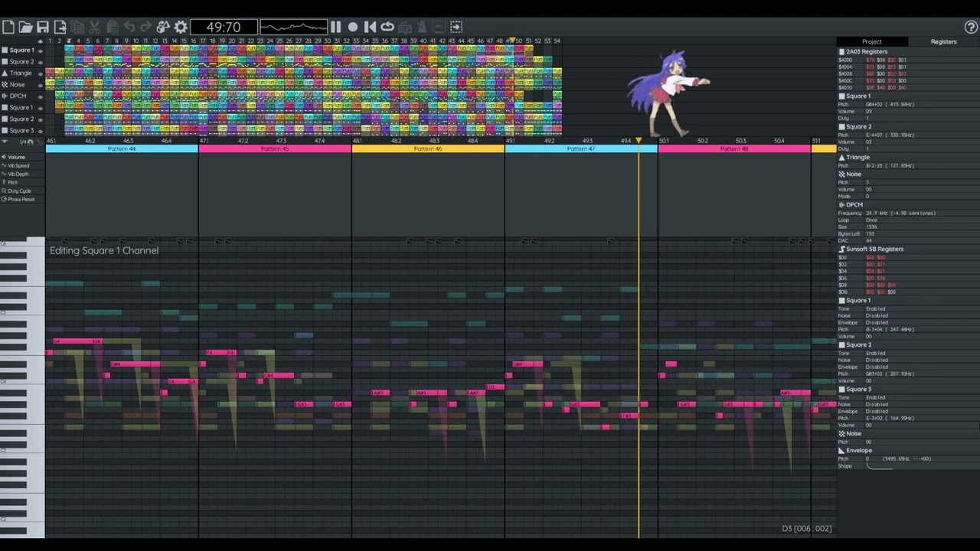Rewind to the beginning

point(370,27)
